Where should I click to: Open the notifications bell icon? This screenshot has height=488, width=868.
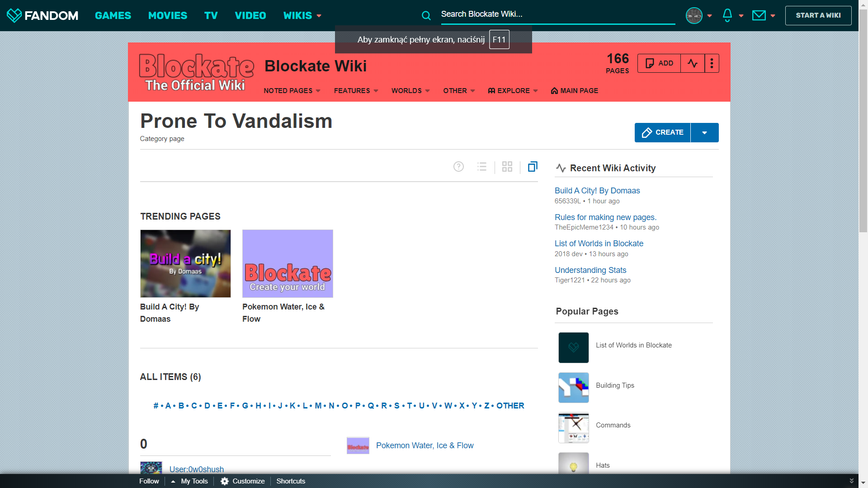pos(727,15)
